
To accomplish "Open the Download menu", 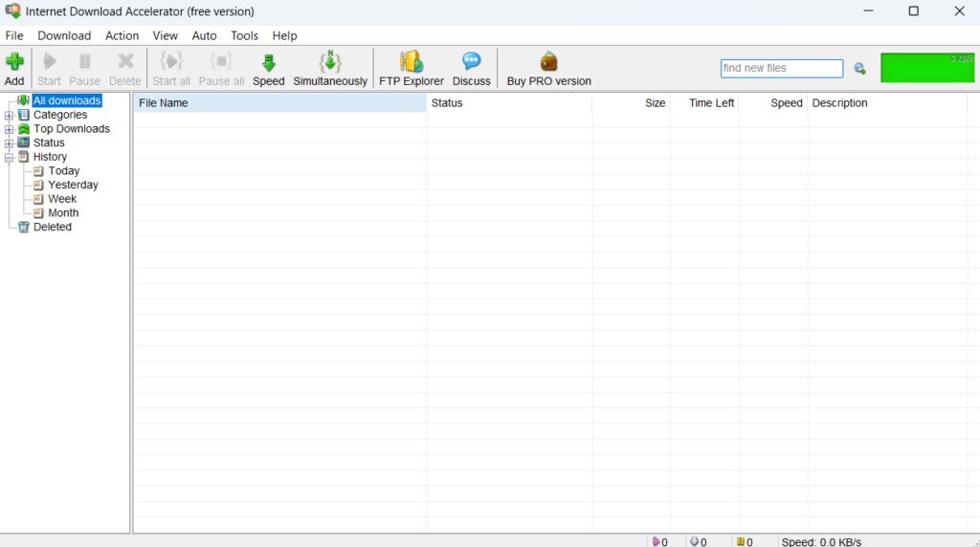I will point(64,35).
